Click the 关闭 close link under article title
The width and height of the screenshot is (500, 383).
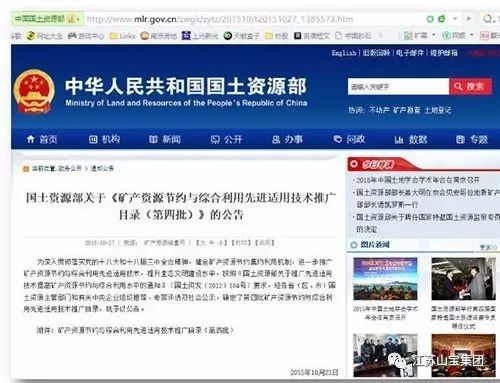(x=266, y=243)
